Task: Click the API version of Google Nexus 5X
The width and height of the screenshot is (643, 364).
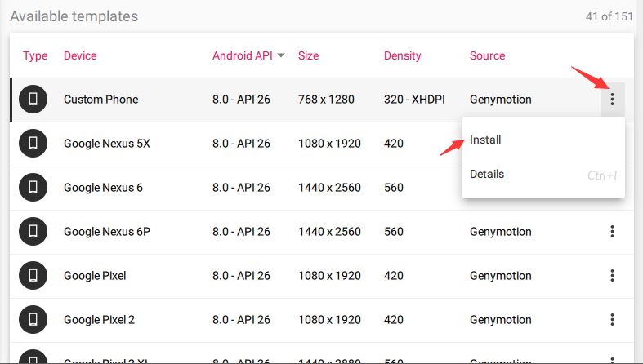Action: click(241, 144)
